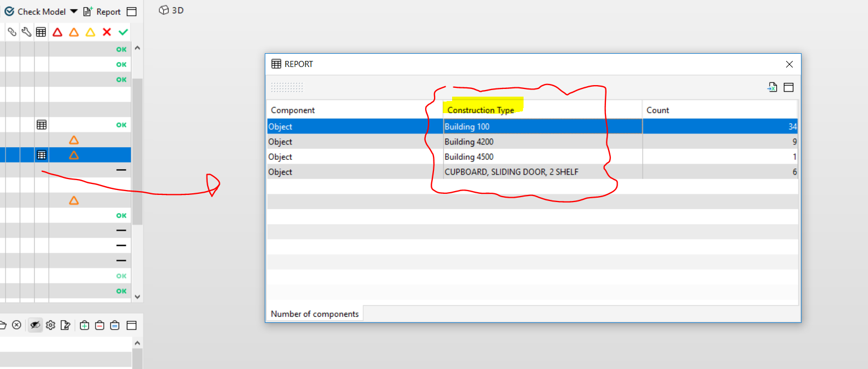The image size is (868, 369).
Task: Close the REPORT dialog
Action: coord(789,64)
